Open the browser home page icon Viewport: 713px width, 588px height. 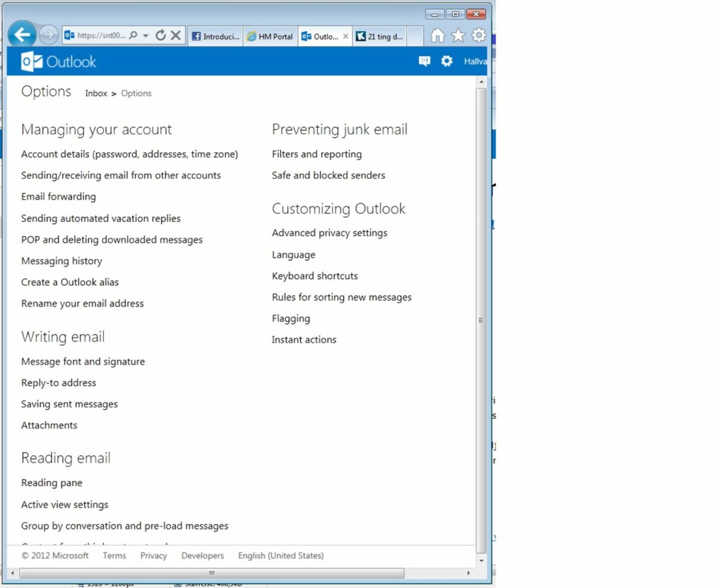coord(437,36)
